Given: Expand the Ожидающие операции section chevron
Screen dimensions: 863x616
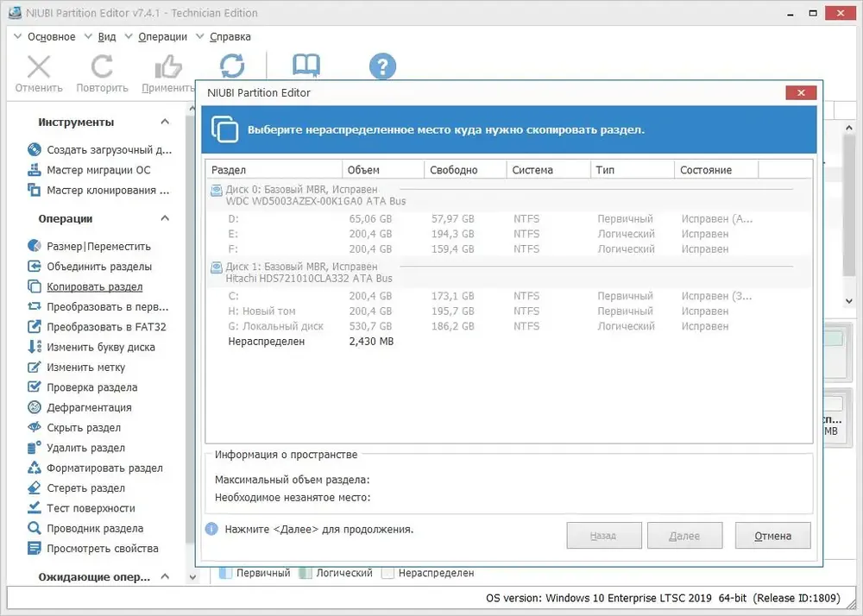Looking at the screenshot, I should (x=165, y=576).
